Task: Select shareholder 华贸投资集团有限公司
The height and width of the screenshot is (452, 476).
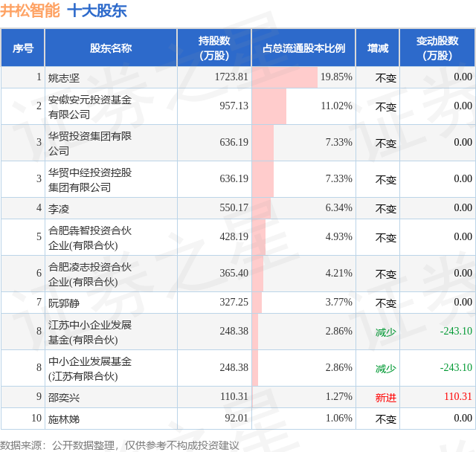Action: pos(90,143)
